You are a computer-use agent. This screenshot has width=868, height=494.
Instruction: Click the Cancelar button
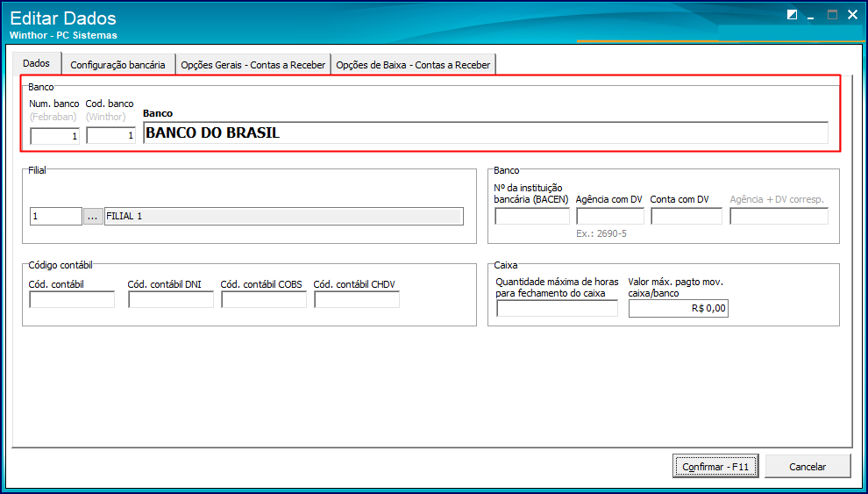click(808, 467)
